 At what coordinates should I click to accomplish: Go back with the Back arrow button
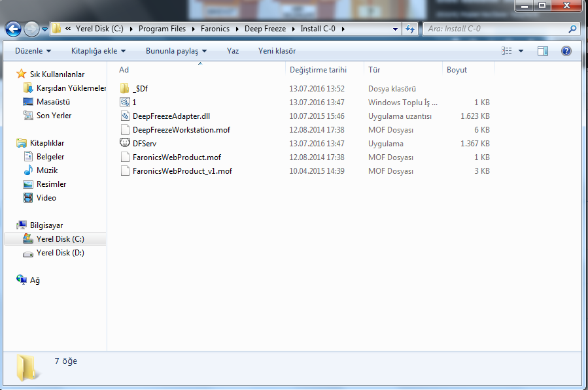point(13,29)
